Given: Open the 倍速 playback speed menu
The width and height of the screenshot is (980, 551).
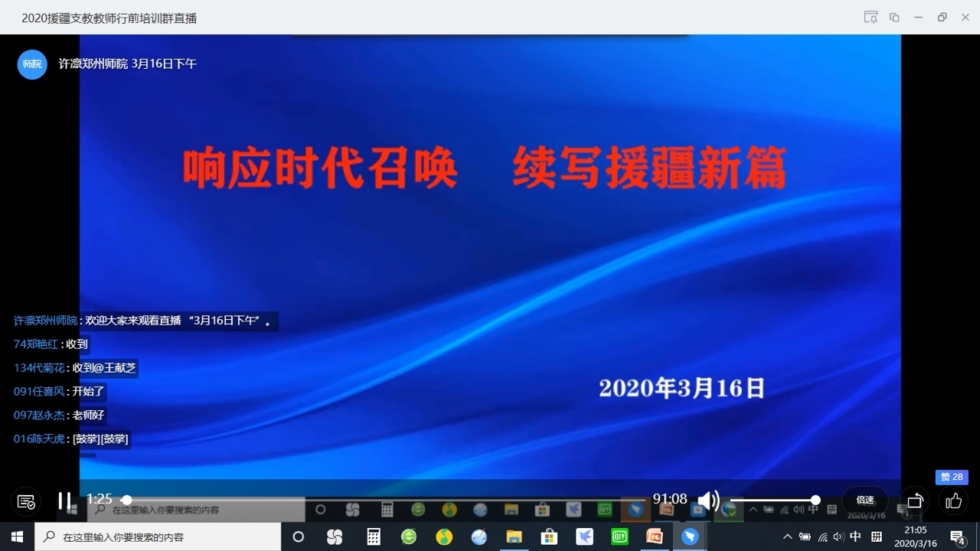Looking at the screenshot, I should pos(865,500).
